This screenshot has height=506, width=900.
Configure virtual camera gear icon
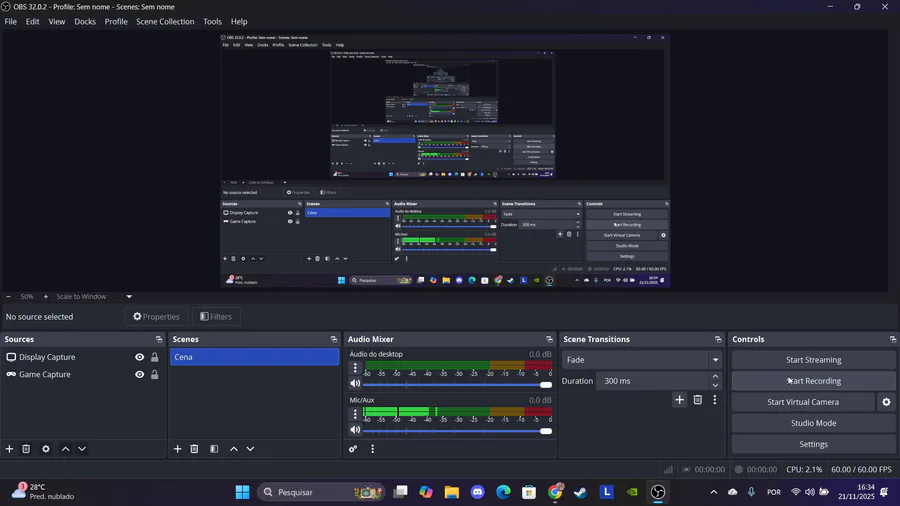point(886,402)
